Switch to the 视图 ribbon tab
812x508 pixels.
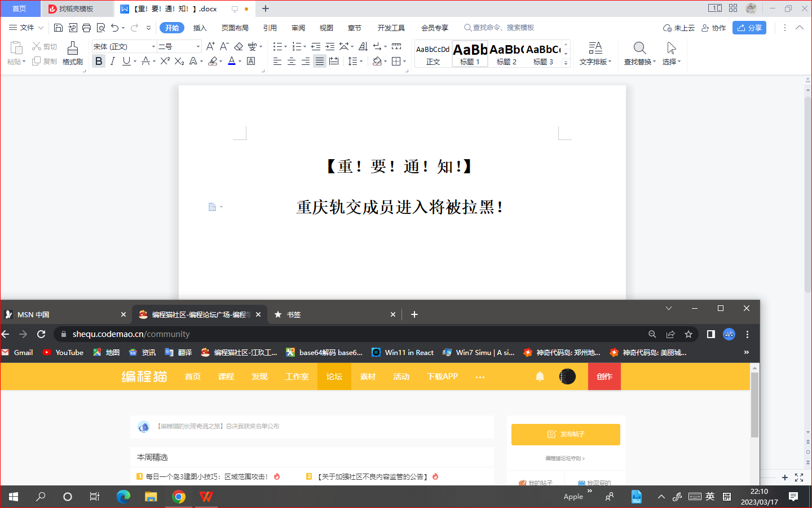pos(326,28)
